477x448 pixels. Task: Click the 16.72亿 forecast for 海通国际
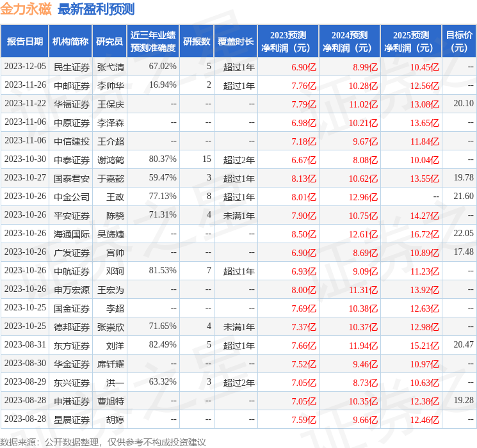[424, 234]
